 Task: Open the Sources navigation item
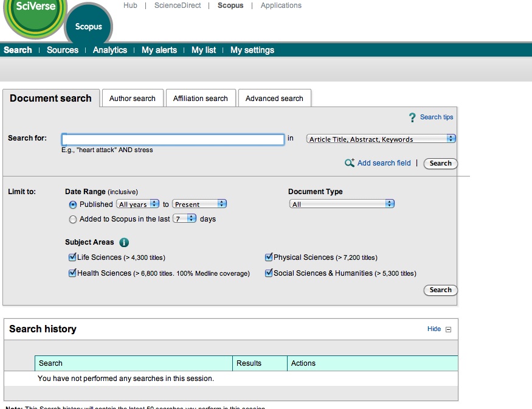point(63,50)
